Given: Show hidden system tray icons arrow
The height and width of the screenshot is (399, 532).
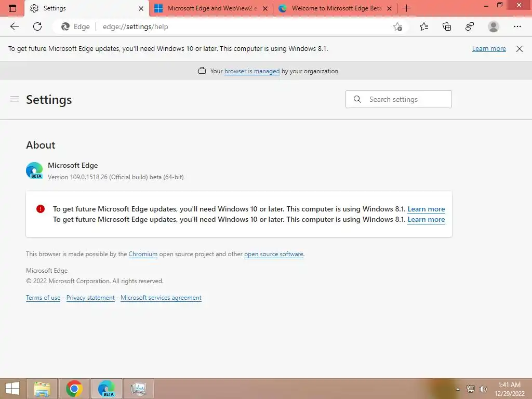Looking at the screenshot, I should (x=458, y=389).
